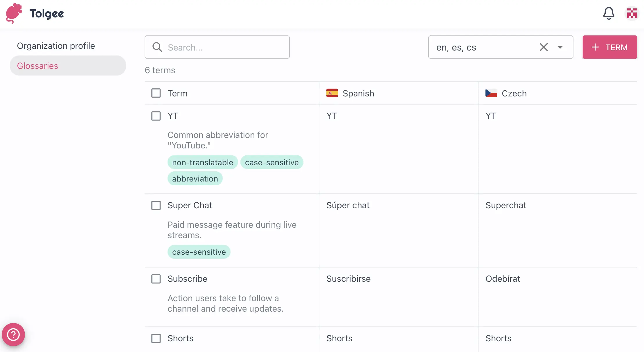Viewport: 644px width, 352px height.
Task: Click the Spanish flag icon
Action: coord(332,93)
